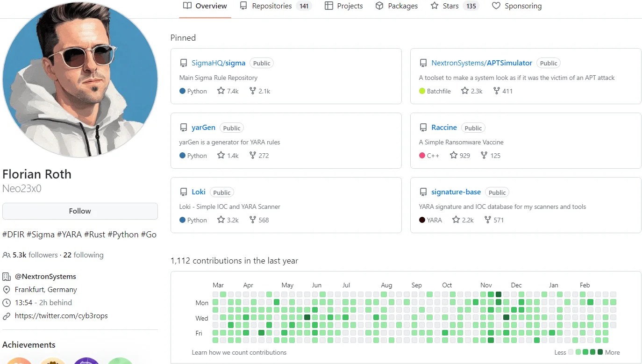Click the repo icon beside APTSimulator
The height and width of the screenshot is (364, 642).
[423, 63]
